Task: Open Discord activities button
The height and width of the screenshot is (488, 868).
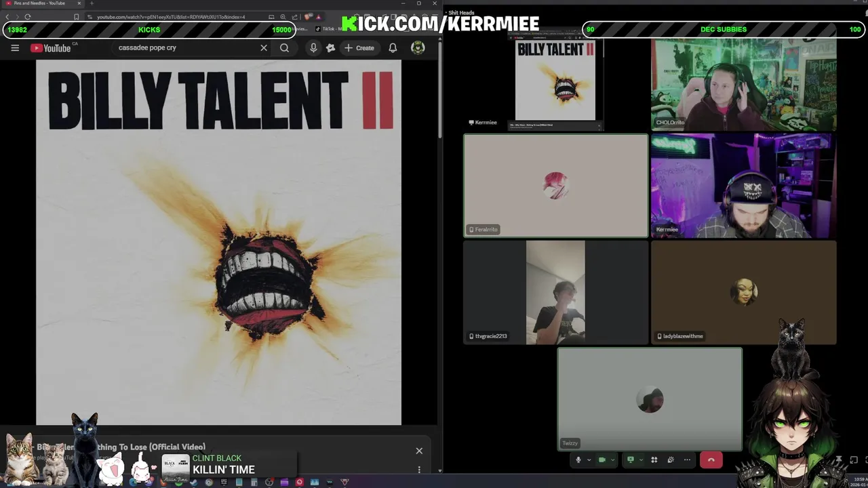Action: [x=654, y=460]
